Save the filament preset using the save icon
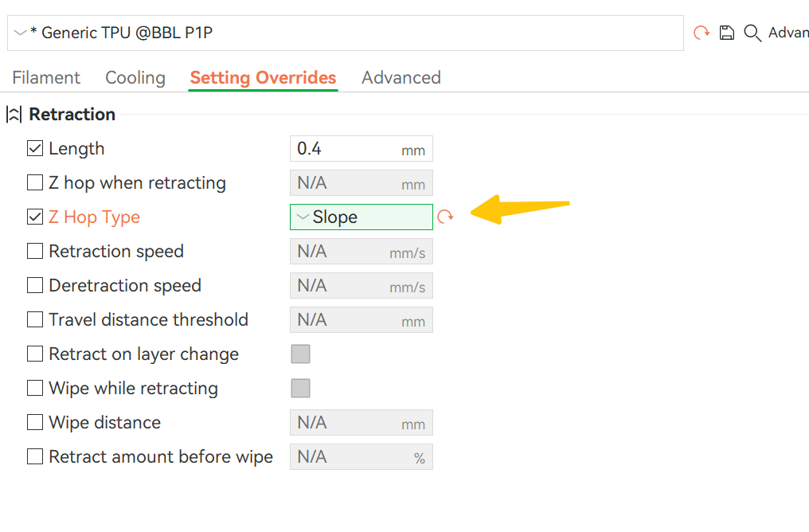809x532 pixels. (726, 33)
